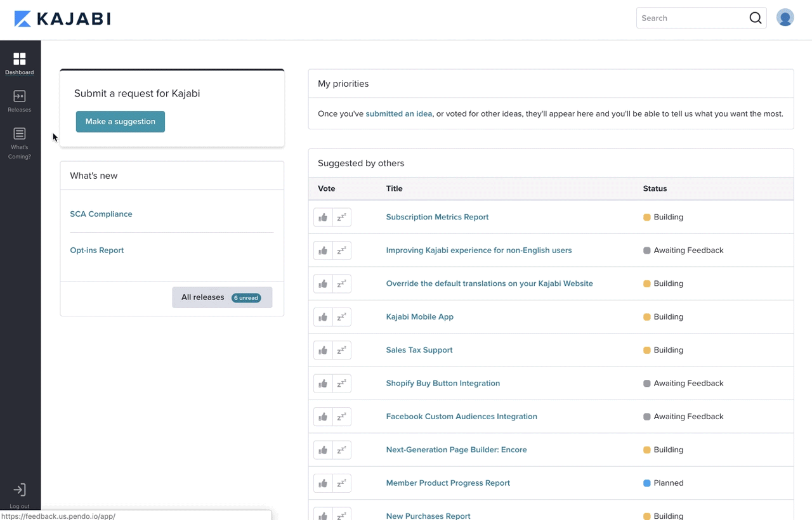This screenshot has width=812, height=520.
Task: Upvote Sales Tax Support
Action: coord(323,350)
